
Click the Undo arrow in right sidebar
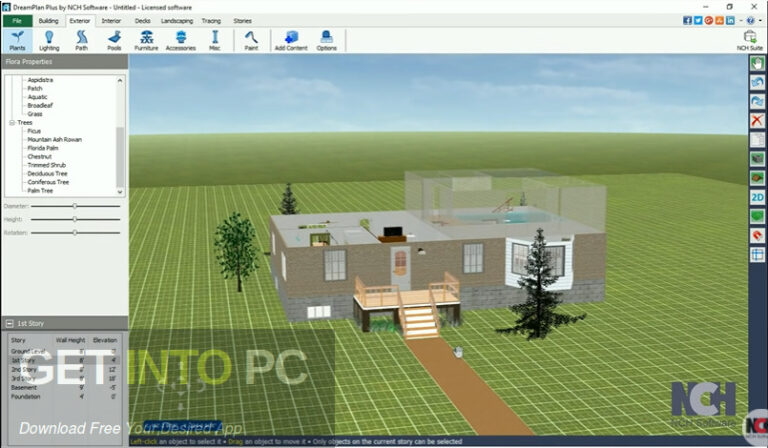coord(757,82)
